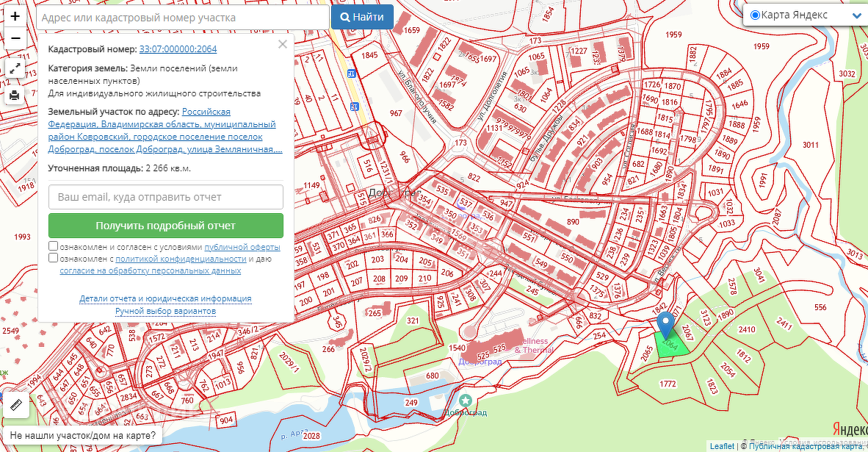Screen dimensions: 868x452
Task: Select parcel 967 on the map
Action: click(x=396, y=113)
